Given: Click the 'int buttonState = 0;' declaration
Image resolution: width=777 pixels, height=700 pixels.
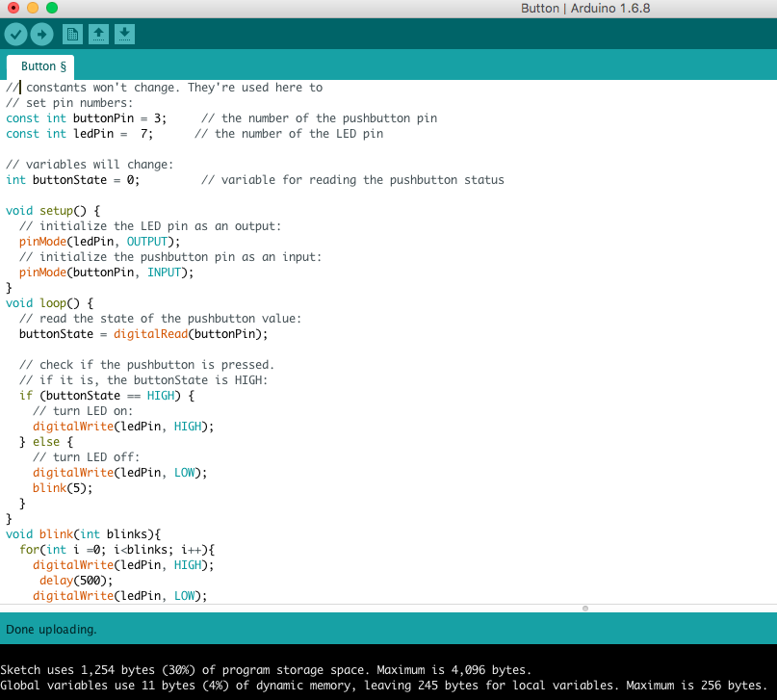Looking at the screenshot, I should 72,180.
